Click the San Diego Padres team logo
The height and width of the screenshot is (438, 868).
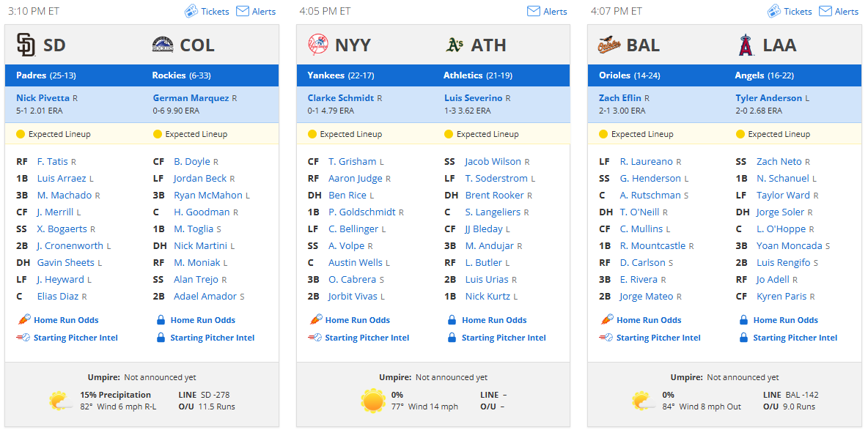pos(26,45)
